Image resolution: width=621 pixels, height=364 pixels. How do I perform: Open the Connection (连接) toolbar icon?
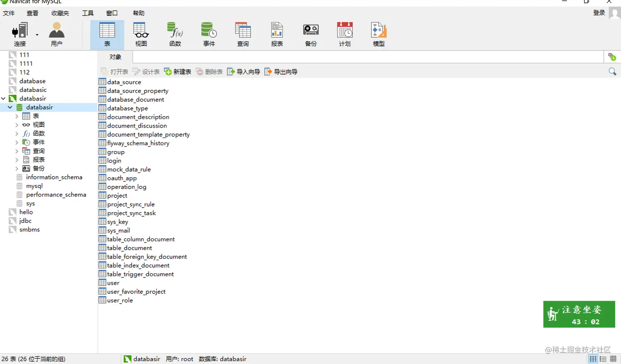(x=20, y=34)
